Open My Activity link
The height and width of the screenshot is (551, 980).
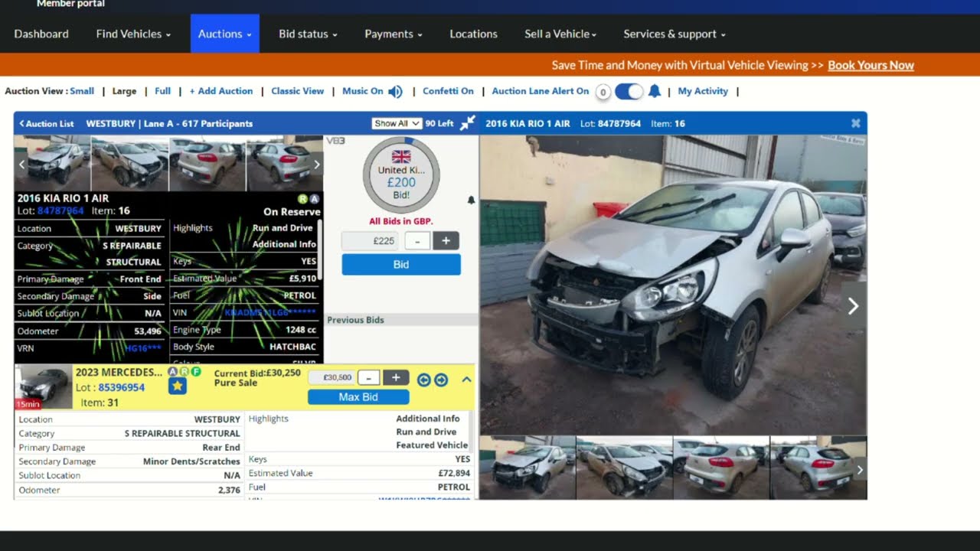(703, 91)
